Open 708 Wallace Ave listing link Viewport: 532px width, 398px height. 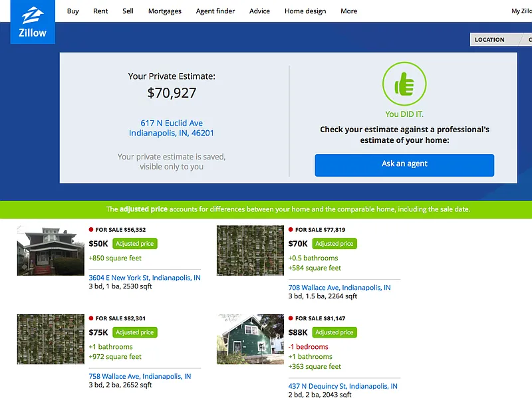click(x=339, y=288)
